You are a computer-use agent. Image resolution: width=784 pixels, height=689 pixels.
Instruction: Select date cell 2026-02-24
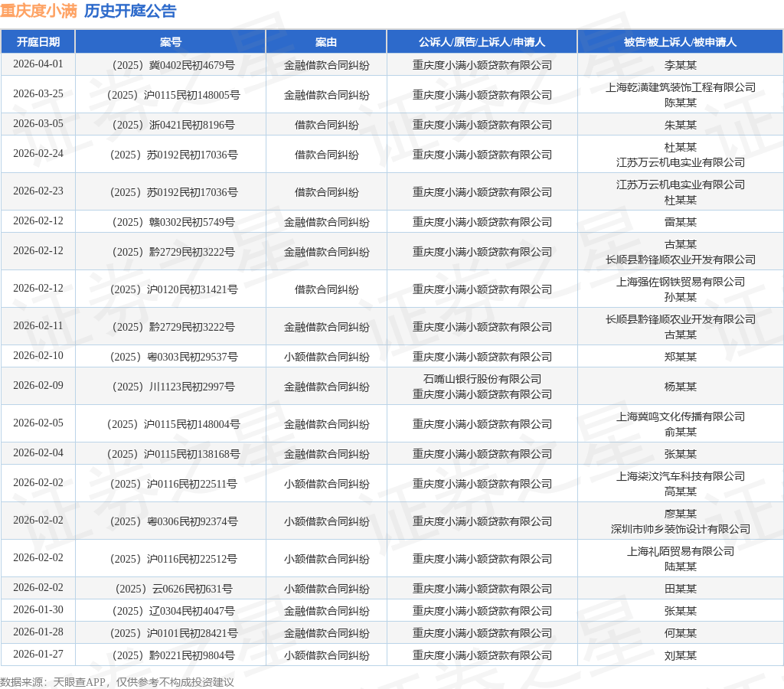click(x=38, y=154)
